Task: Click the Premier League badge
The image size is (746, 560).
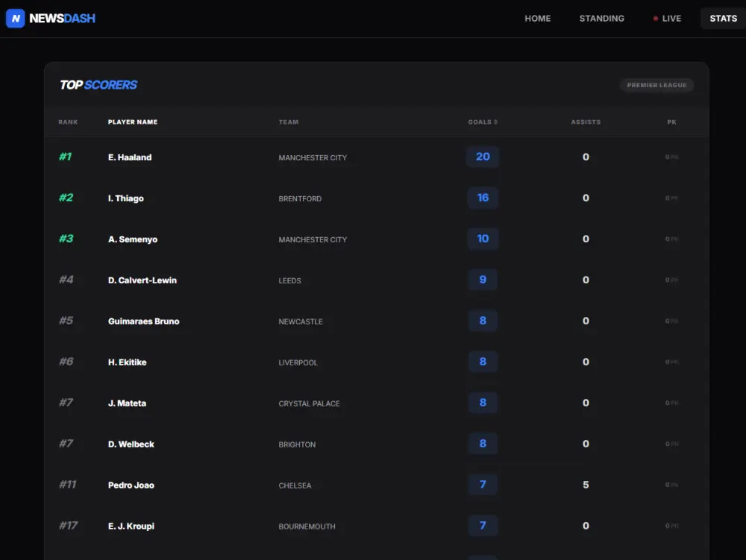Action: click(656, 85)
